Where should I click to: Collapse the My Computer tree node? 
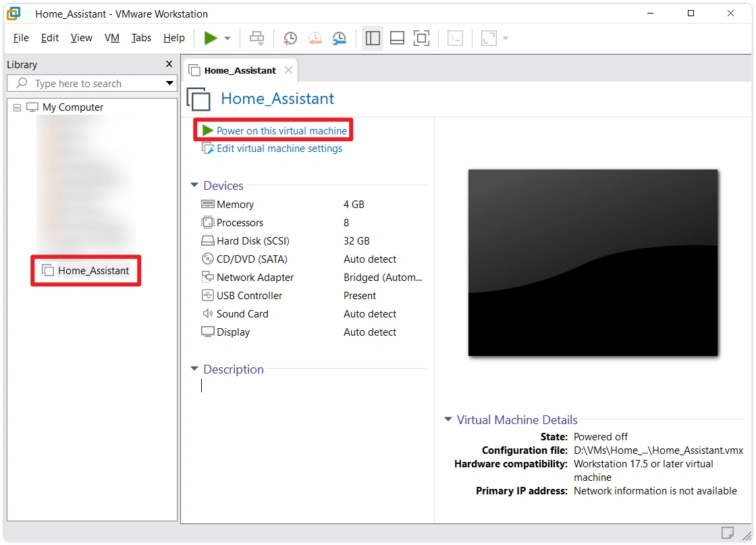18,107
